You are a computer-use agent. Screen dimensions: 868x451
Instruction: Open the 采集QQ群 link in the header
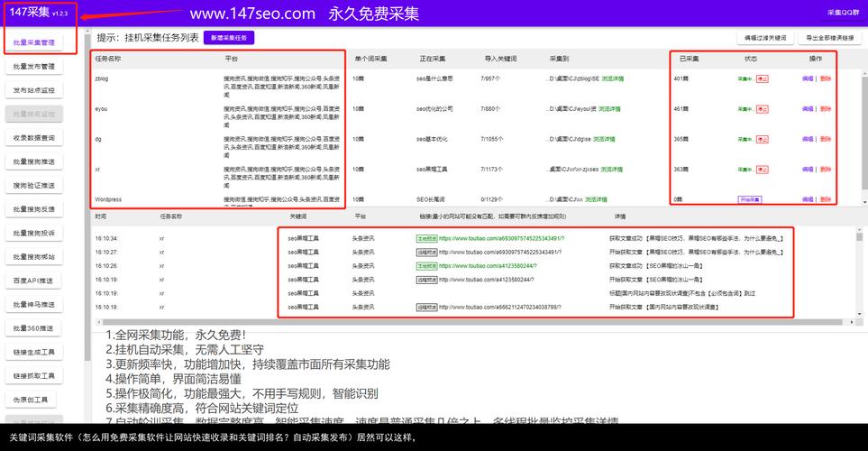(843, 13)
